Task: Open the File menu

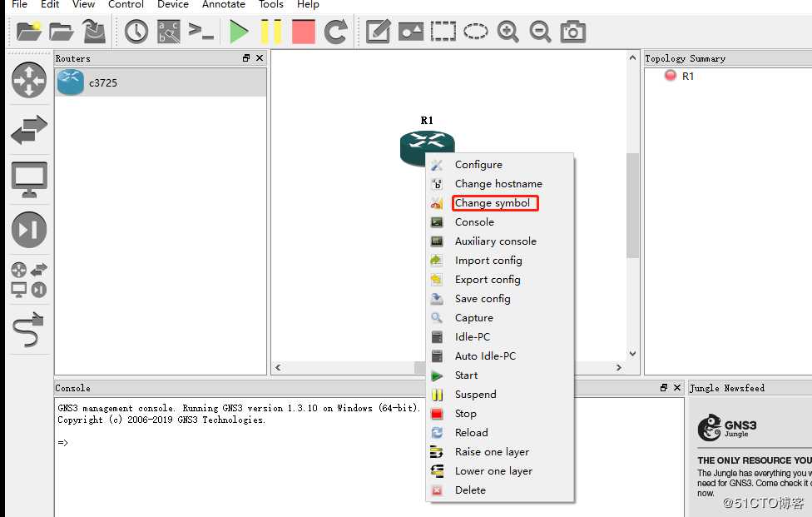Action: [x=19, y=5]
